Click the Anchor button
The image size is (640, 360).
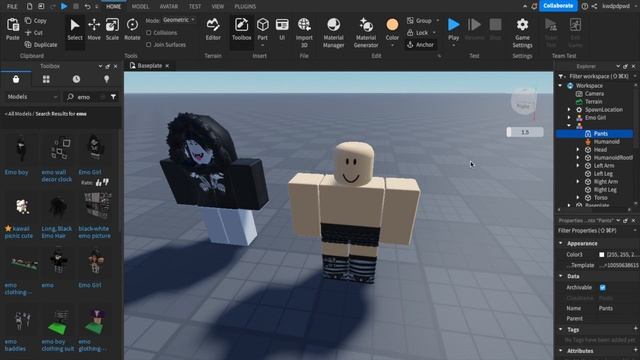(x=420, y=44)
